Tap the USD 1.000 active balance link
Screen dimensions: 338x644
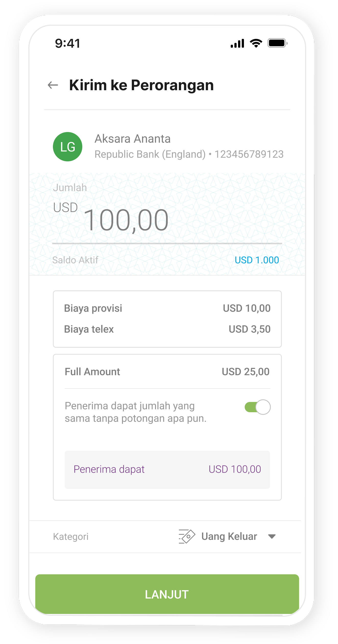click(x=257, y=260)
